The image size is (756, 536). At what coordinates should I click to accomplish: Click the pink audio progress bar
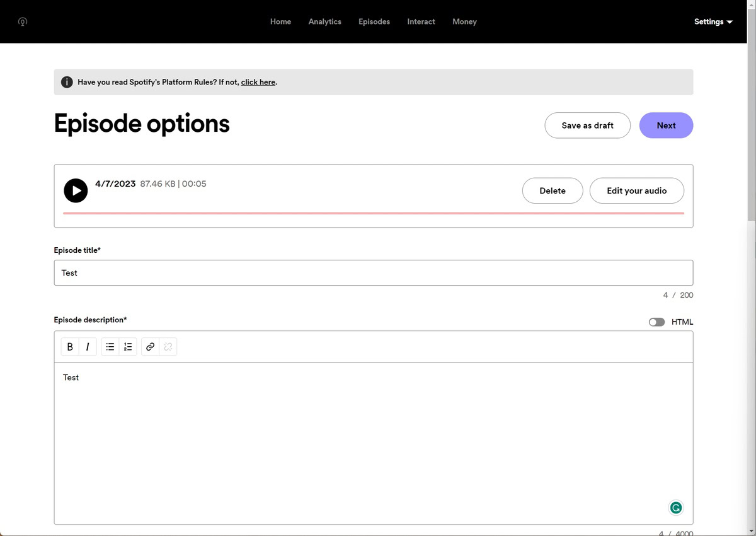coord(374,213)
